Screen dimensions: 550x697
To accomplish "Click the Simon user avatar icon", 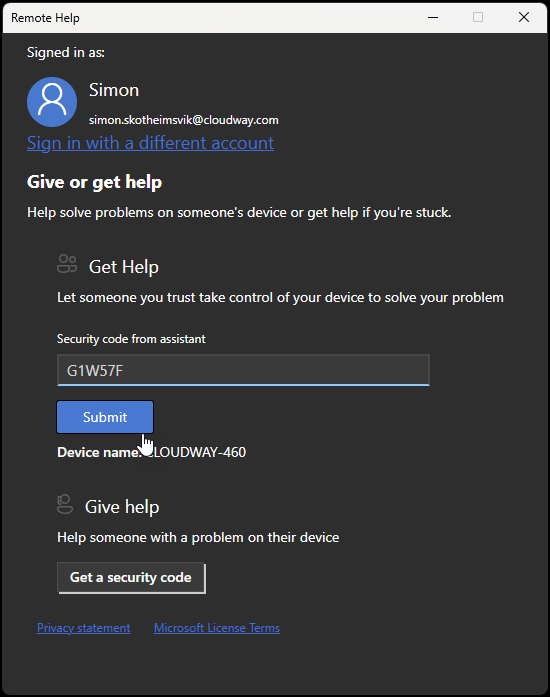I will click(x=52, y=102).
